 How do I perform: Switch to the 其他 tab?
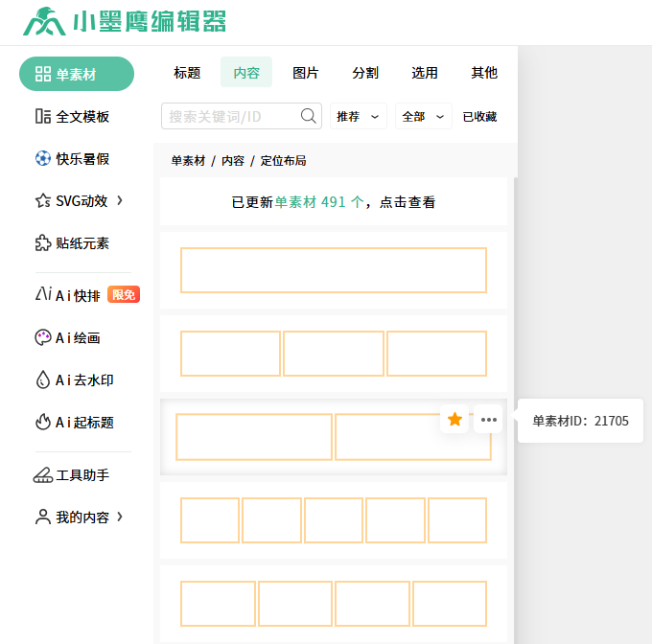pos(484,72)
